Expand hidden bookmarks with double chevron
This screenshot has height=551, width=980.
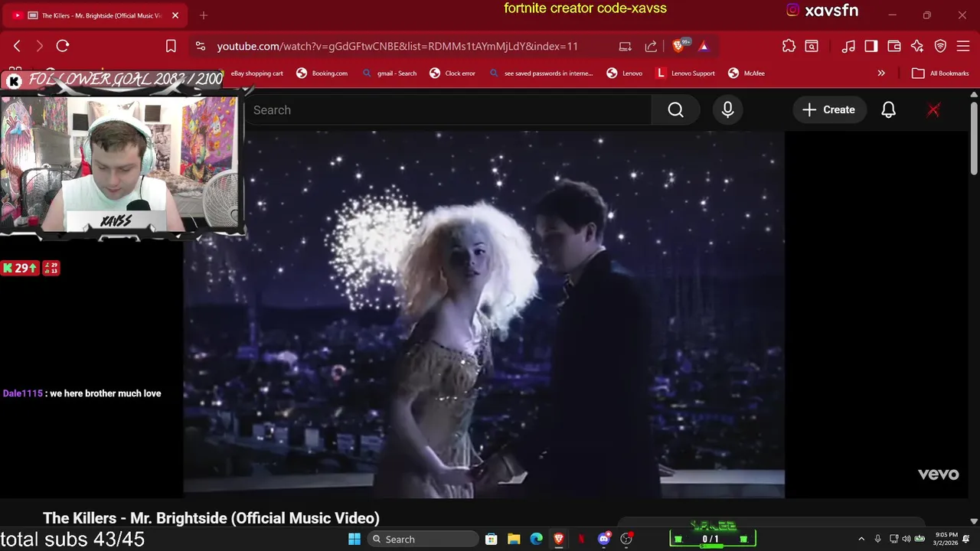click(x=881, y=73)
